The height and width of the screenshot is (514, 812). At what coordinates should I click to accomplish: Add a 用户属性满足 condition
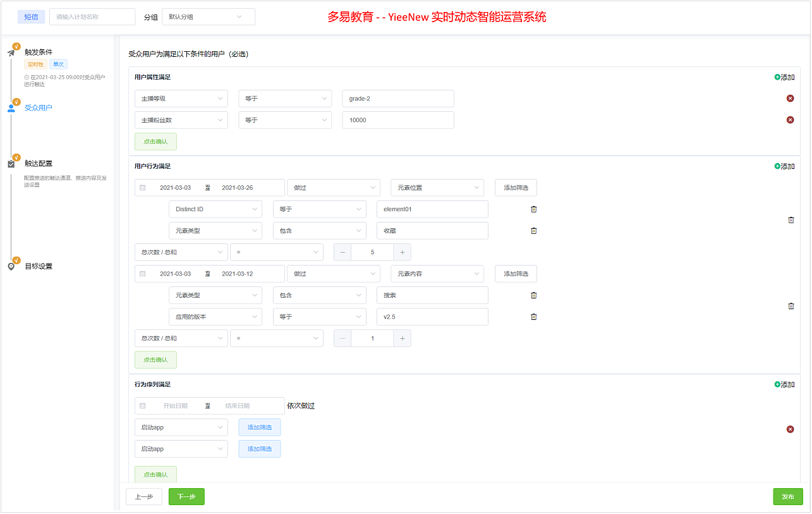[x=784, y=77]
